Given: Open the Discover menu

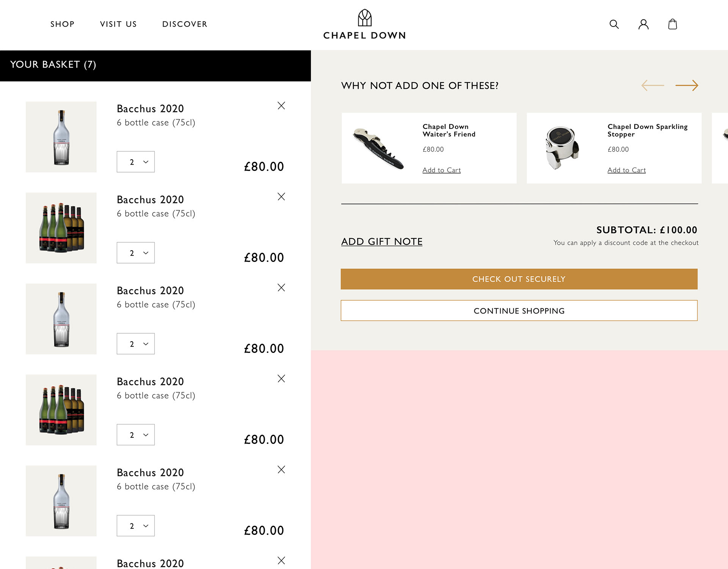Looking at the screenshot, I should [185, 24].
